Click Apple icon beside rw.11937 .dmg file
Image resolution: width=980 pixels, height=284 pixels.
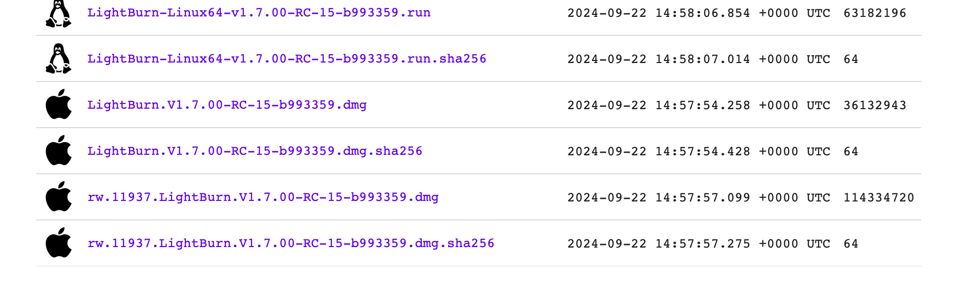pos(58,197)
